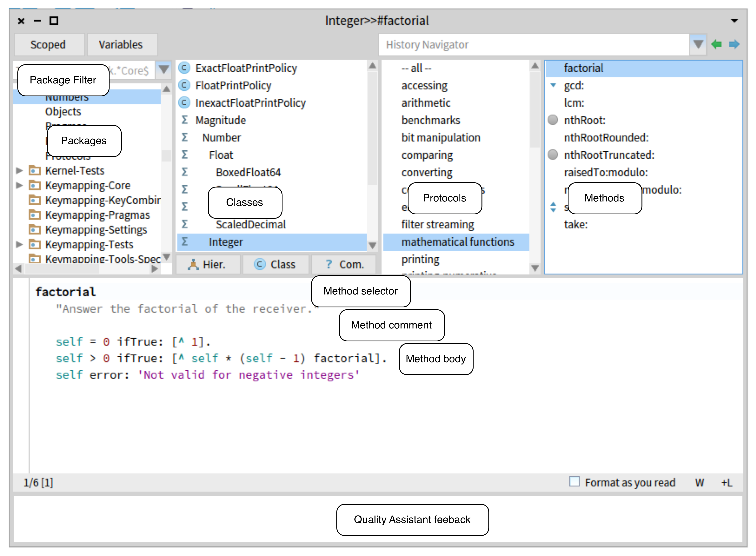Click scroll-right arrow of package list
The height and width of the screenshot is (556, 756).
point(155,269)
